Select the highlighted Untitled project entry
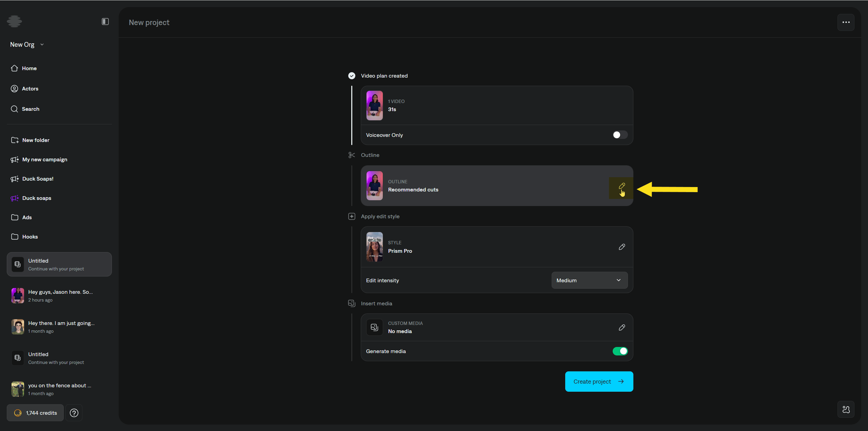Screen dimensions: 868x431 tap(59, 264)
